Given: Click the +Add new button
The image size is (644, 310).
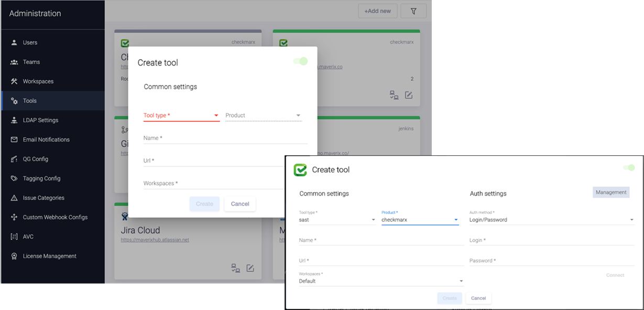Looking at the screenshot, I should [377, 11].
